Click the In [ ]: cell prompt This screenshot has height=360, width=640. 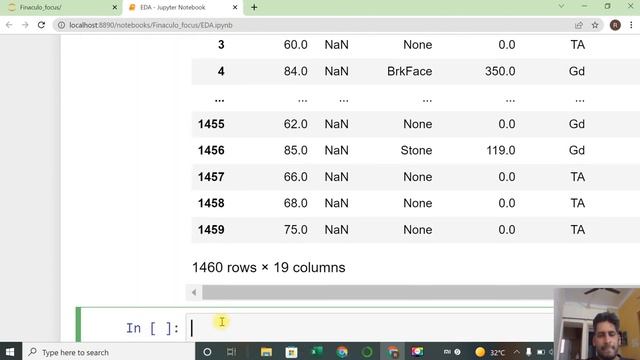(152, 328)
